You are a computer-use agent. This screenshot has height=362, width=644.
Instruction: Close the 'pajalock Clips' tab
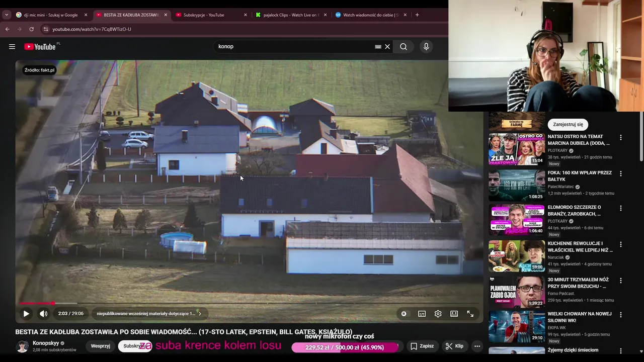click(x=325, y=15)
